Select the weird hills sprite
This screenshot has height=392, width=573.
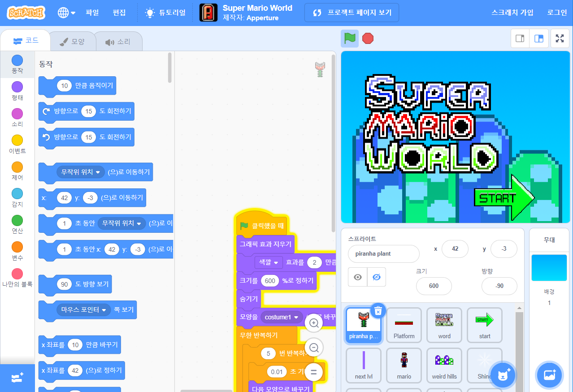click(x=444, y=366)
